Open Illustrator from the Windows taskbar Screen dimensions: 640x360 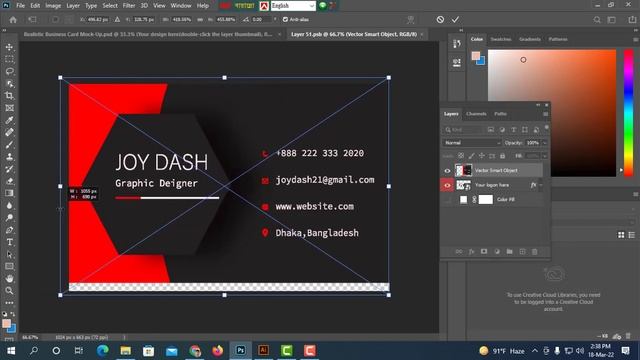click(264, 351)
